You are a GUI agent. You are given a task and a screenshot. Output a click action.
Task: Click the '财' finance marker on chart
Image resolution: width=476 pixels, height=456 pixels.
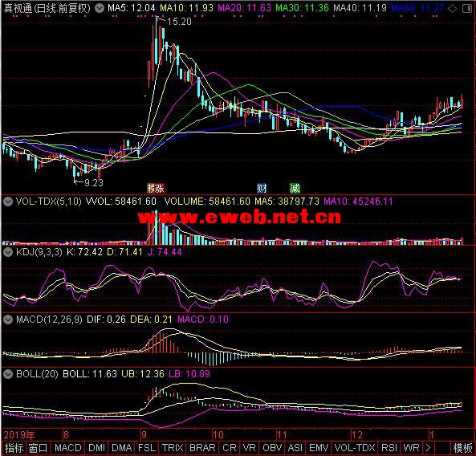262,188
